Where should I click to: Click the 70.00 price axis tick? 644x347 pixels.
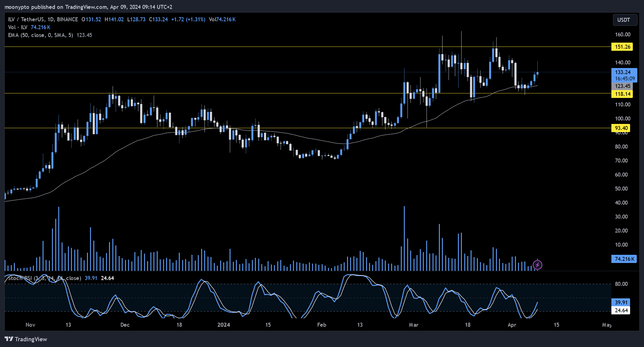(621, 161)
